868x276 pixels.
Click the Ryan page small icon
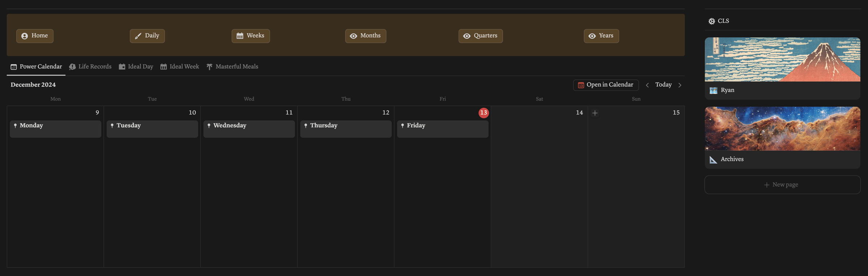pyautogui.click(x=713, y=90)
